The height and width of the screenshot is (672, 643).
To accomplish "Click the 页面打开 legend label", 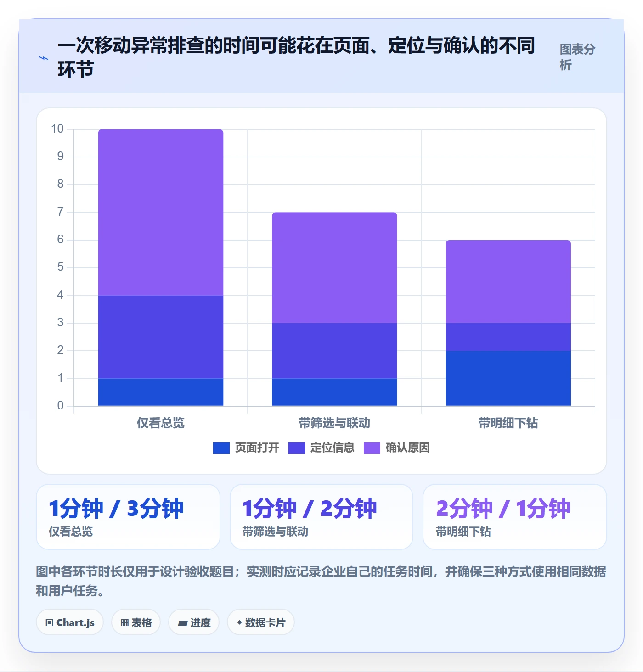I will tap(257, 448).
